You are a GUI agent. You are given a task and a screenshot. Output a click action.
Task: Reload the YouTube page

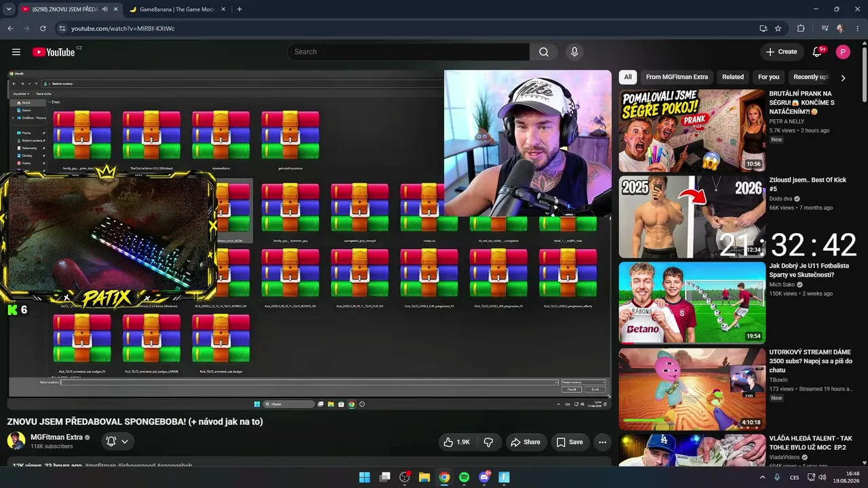43,28
